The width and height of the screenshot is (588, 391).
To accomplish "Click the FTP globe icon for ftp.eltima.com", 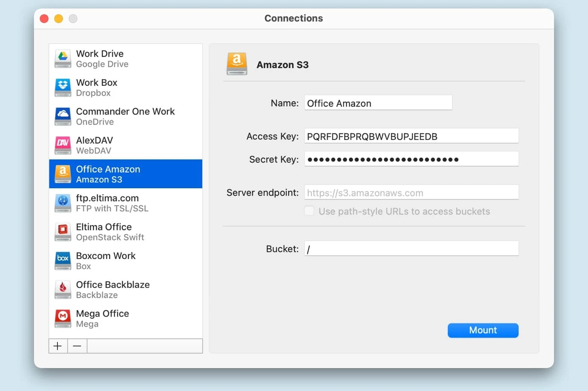I will click(63, 203).
